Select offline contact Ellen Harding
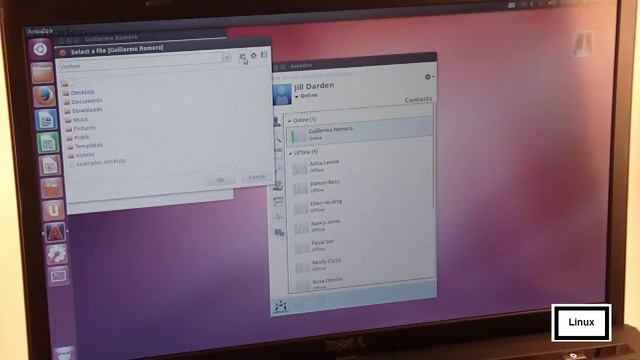 click(x=361, y=206)
